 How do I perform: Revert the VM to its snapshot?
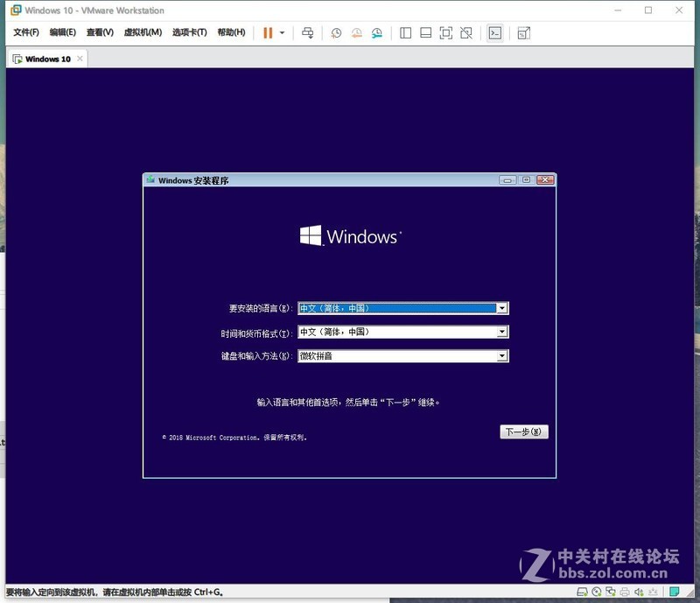pyautogui.click(x=355, y=33)
